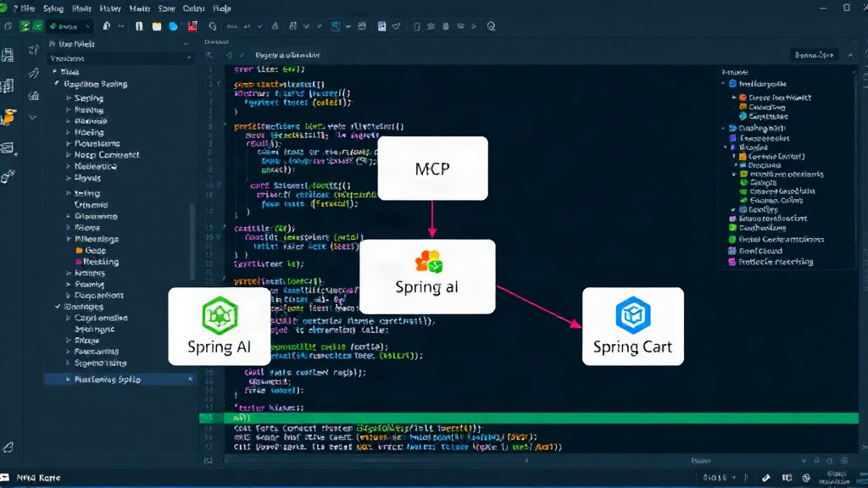Click the red toolbar icon
This screenshot has height=488, width=868.
(192, 26)
